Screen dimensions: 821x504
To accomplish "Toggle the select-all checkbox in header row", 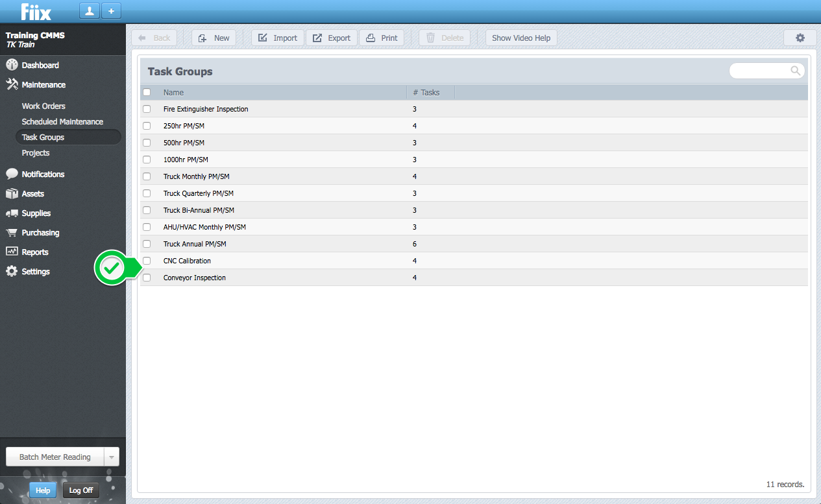I will (x=147, y=92).
